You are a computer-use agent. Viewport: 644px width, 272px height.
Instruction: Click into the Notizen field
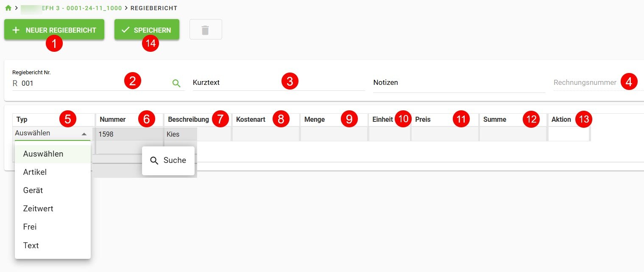click(x=458, y=83)
